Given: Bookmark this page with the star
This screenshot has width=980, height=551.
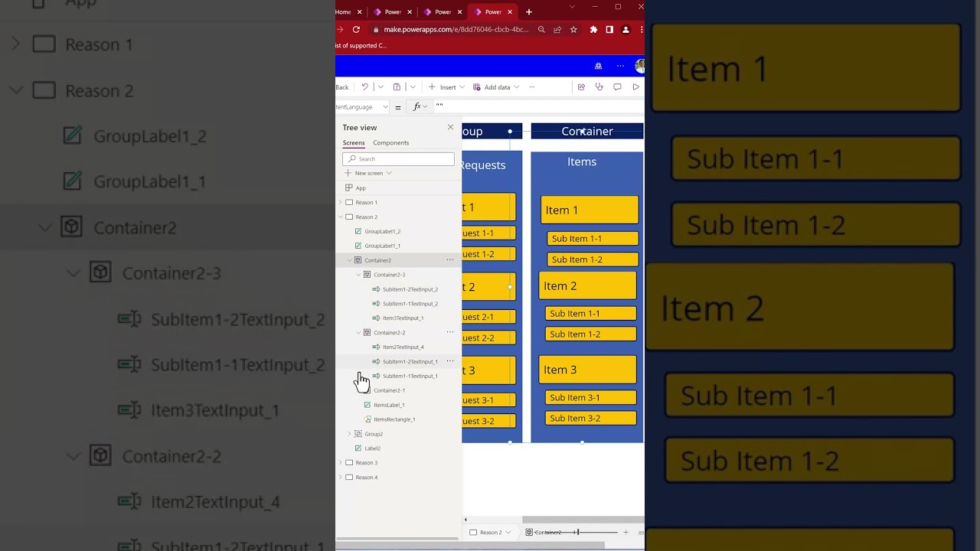Looking at the screenshot, I should pyautogui.click(x=573, y=29).
